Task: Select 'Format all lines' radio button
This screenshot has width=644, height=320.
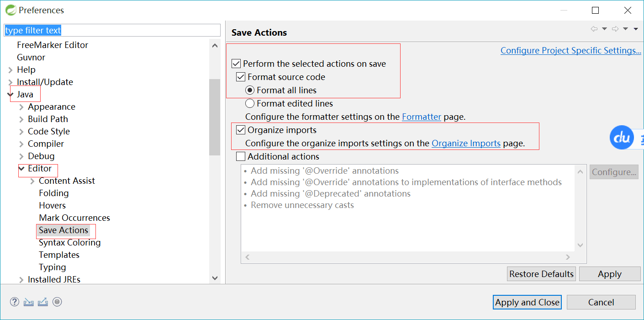Action: click(x=250, y=91)
